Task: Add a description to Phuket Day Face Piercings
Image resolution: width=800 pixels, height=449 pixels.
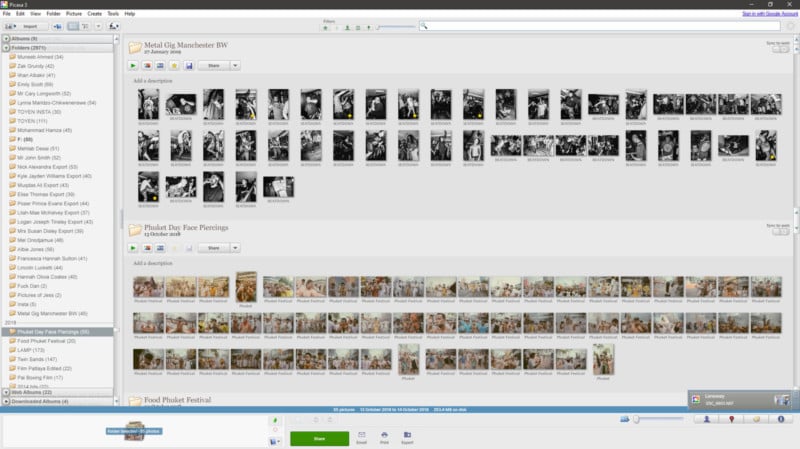Action: [153, 263]
